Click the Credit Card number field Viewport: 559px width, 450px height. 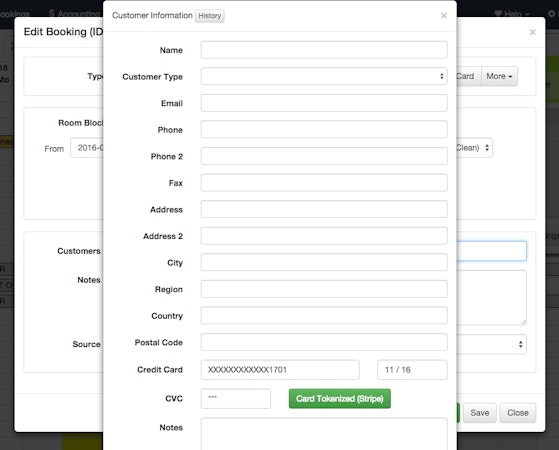tap(280, 370)
